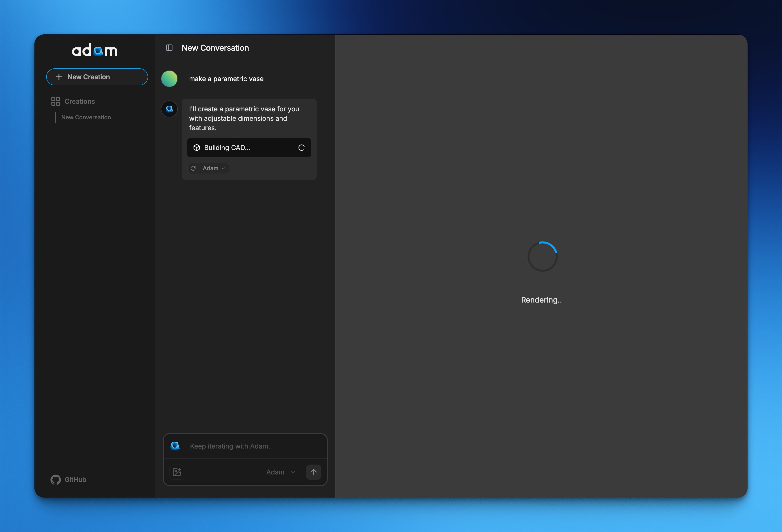
Task: Click the adam logo
Action: point(95,50)
